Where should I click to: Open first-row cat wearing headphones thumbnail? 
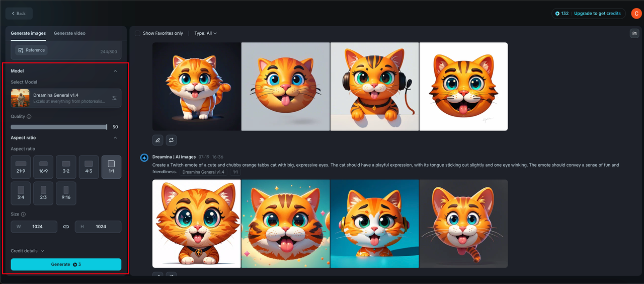coord(375,87)
